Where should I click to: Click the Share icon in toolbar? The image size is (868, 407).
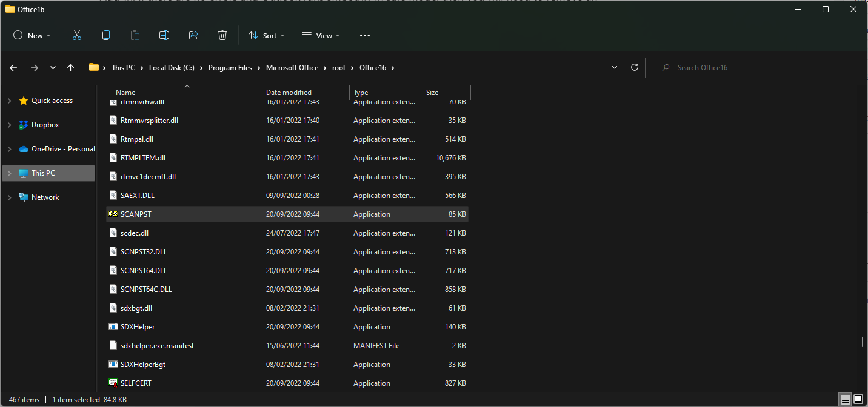(193, 36)
